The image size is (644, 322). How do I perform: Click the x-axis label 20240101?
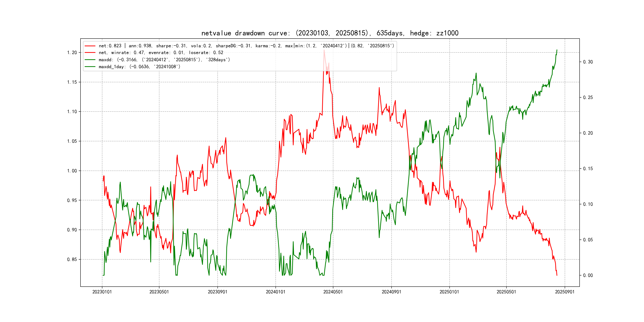click(275, 292)
